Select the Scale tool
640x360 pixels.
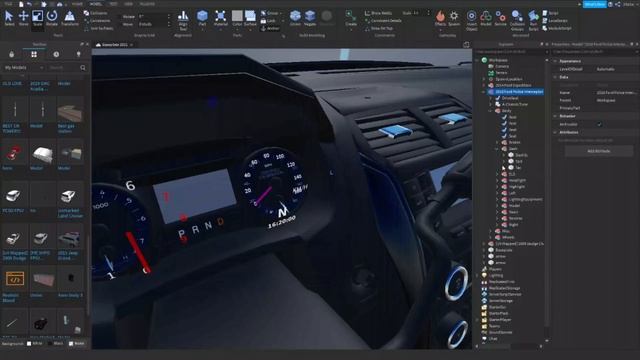pyautogui.click(x=37, y=18)
